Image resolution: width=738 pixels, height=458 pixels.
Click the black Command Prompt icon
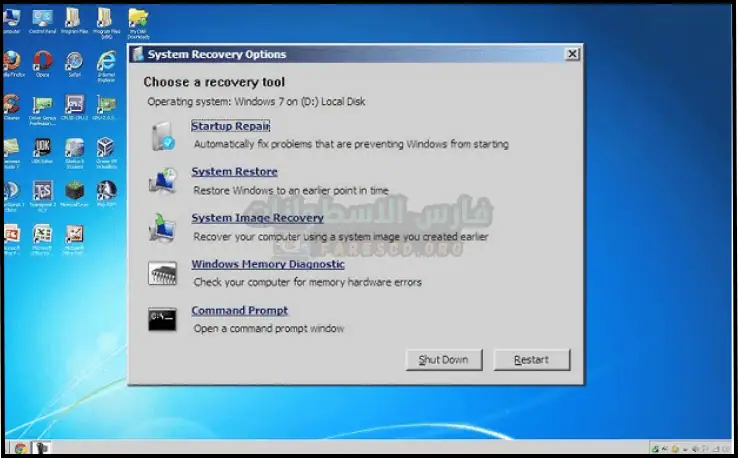pos(162,319)
